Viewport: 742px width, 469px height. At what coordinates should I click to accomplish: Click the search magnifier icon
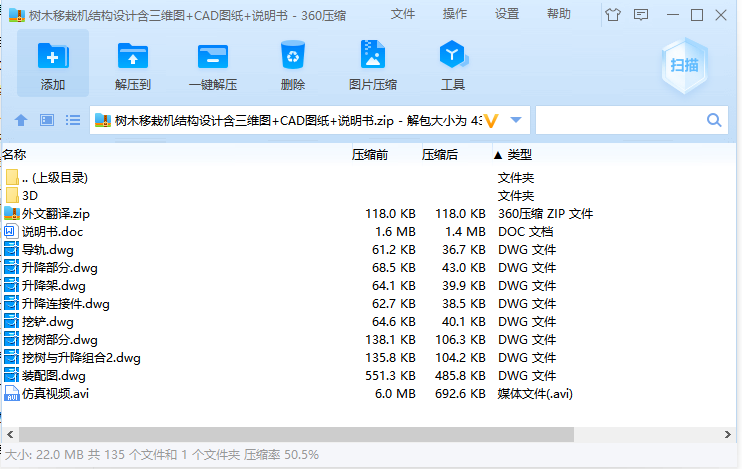coord(714,120)
